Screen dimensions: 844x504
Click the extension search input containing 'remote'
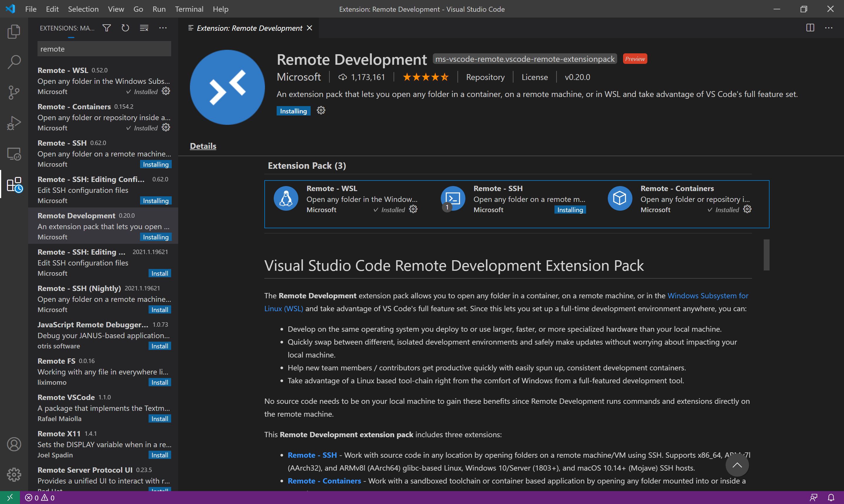pos(104,49)
